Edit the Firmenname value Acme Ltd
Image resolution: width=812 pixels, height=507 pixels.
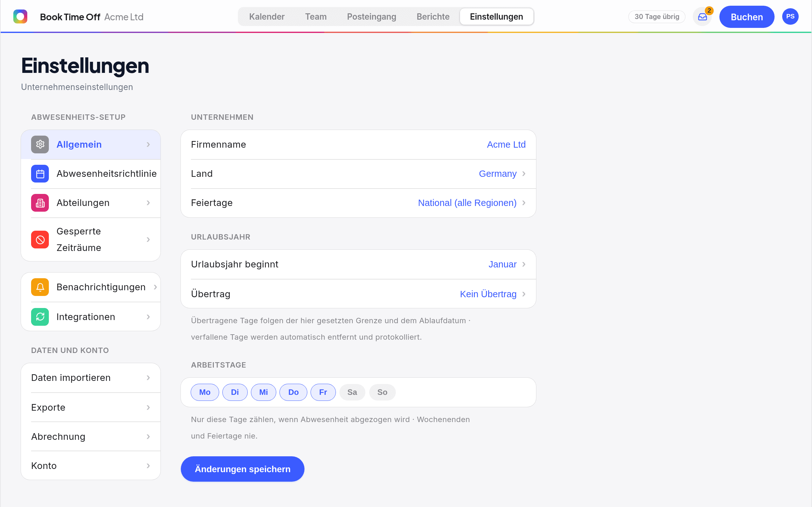[x=506, y=144]
